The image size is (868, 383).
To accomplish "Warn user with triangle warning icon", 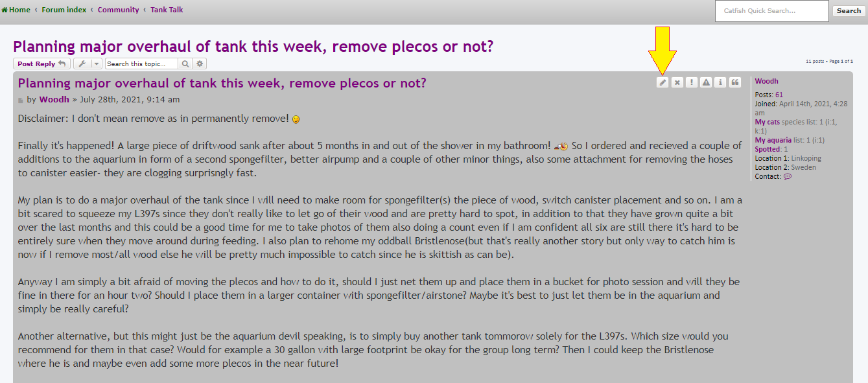I will (706, 82).
